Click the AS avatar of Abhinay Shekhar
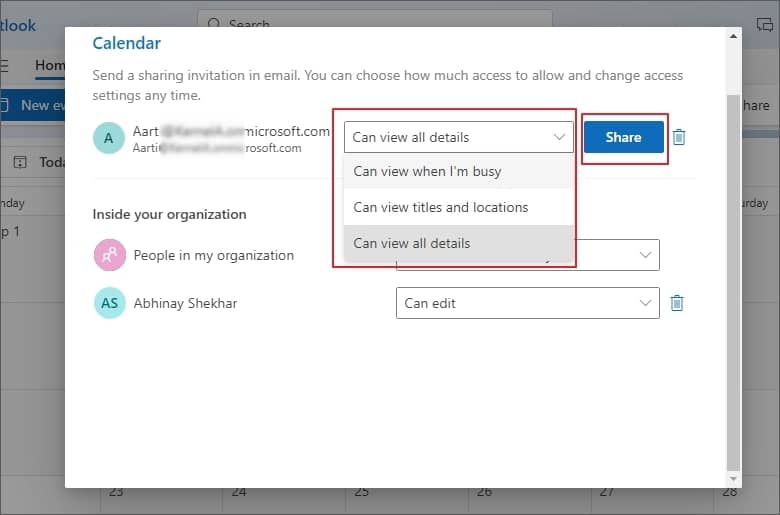This screenshot has width=780, height=515. pyautogui.click(x=109, y=303)
